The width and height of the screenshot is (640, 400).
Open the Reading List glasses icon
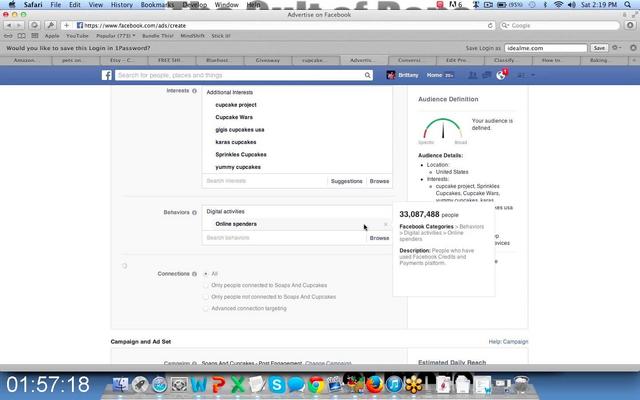pyautogui.click(x=8, y=36)
